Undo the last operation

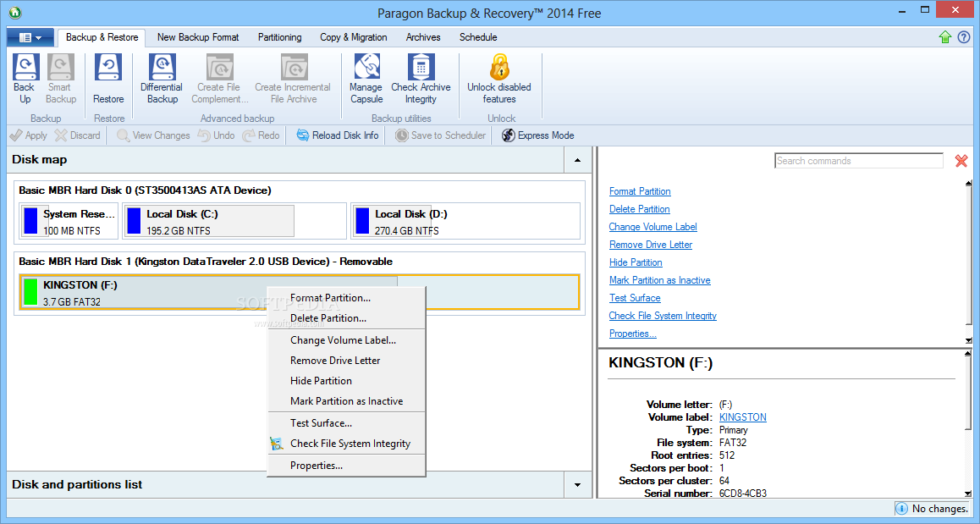pyautogui.click(x=217, y=135)
